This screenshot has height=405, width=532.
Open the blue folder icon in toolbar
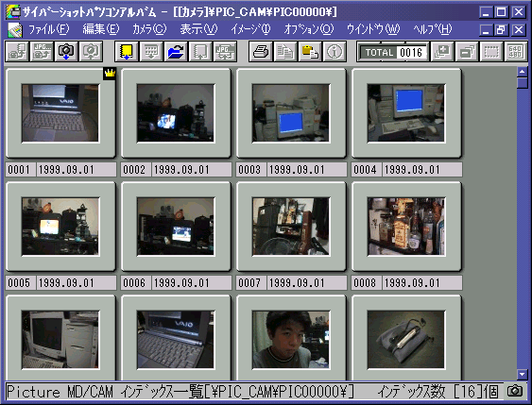[176, 52]
